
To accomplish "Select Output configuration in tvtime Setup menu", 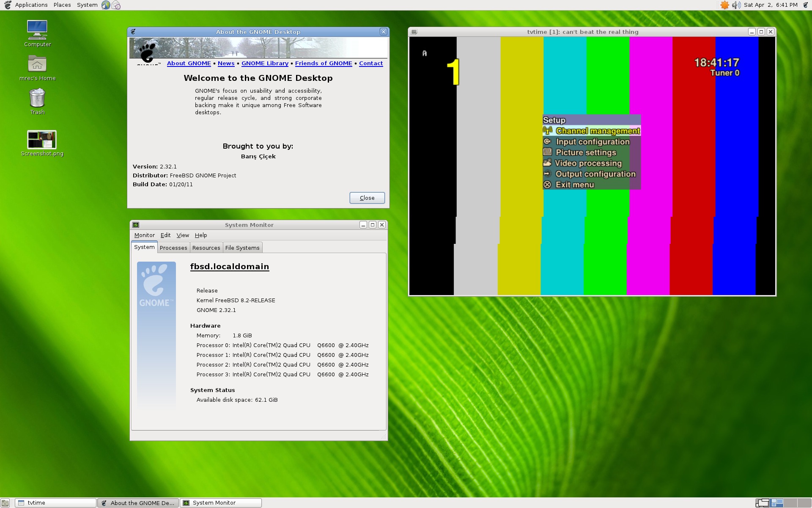I will click(592, 174).
